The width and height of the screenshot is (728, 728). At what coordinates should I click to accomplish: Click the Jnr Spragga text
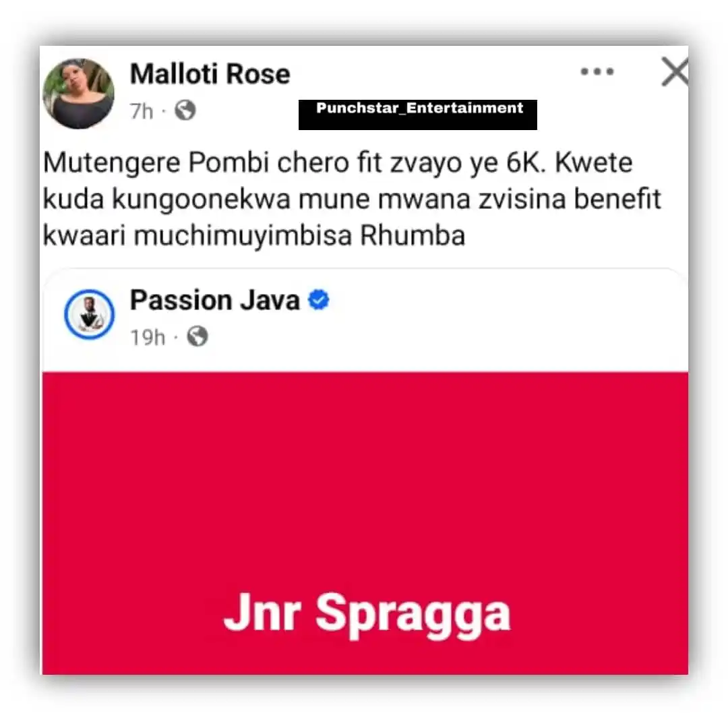[x=367, y=614]
